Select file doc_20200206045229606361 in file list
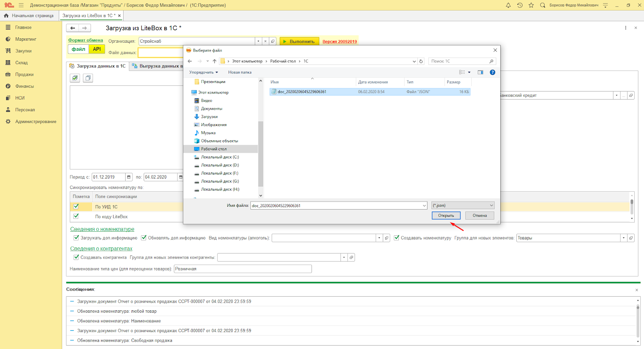Screen dimensions: 644x349 point(369,92)
